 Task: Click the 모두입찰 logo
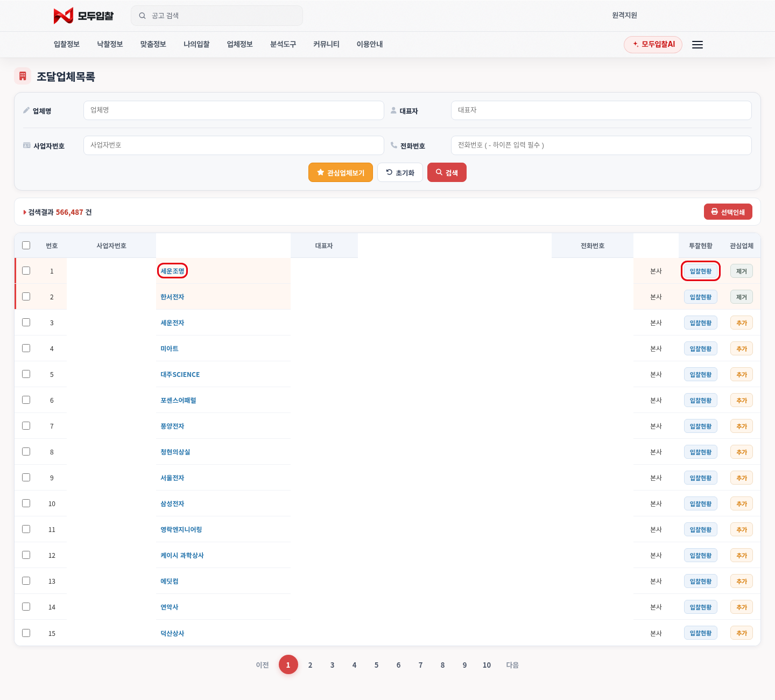[83, 16]
